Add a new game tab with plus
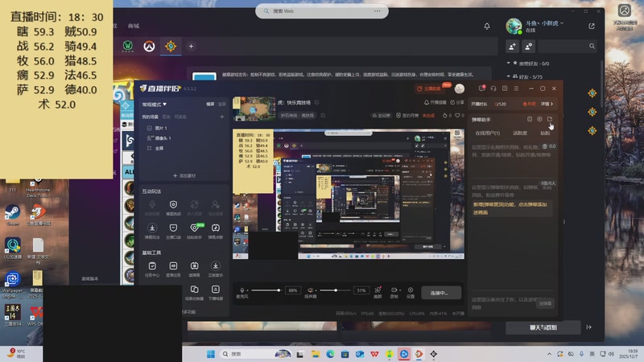Screen dimensions: 644x362 (x=191, y=47)
